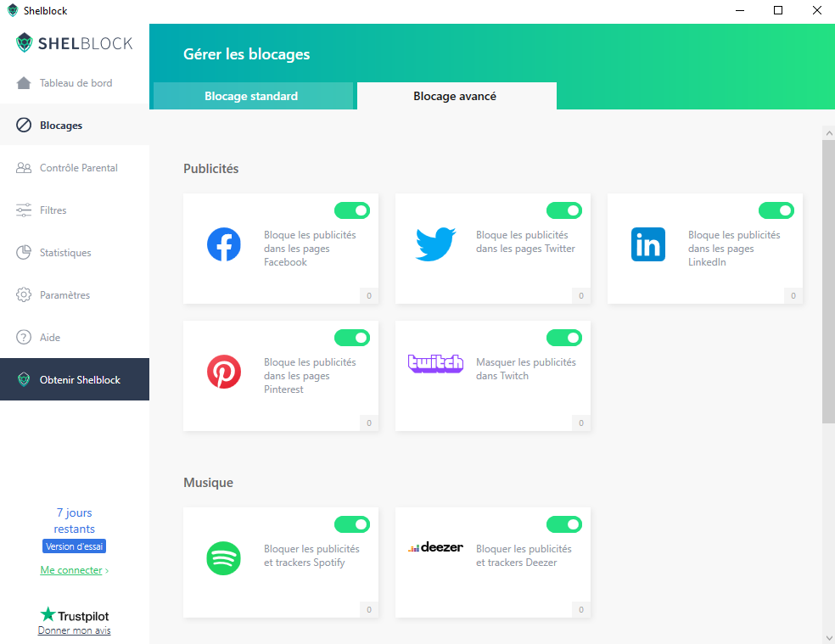Click the scrollbar down arrow
Viewport: 835px width, 644px height.
[828, 637]
